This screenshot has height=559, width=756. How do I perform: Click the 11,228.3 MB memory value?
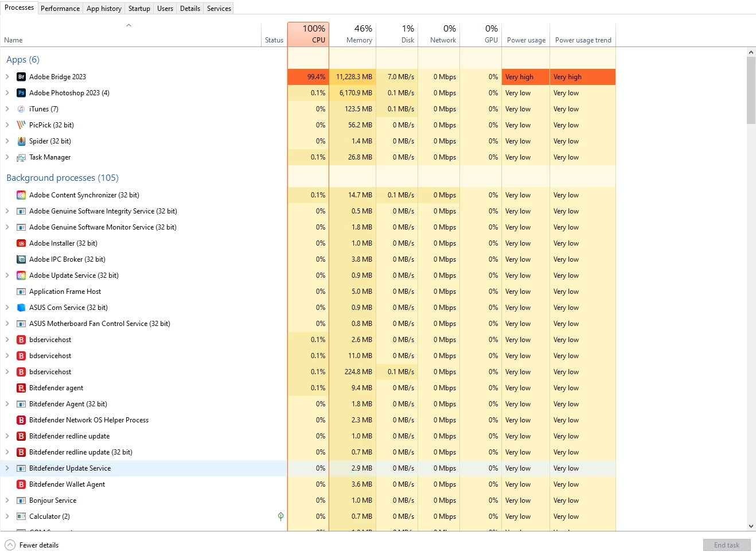(353, 77)
